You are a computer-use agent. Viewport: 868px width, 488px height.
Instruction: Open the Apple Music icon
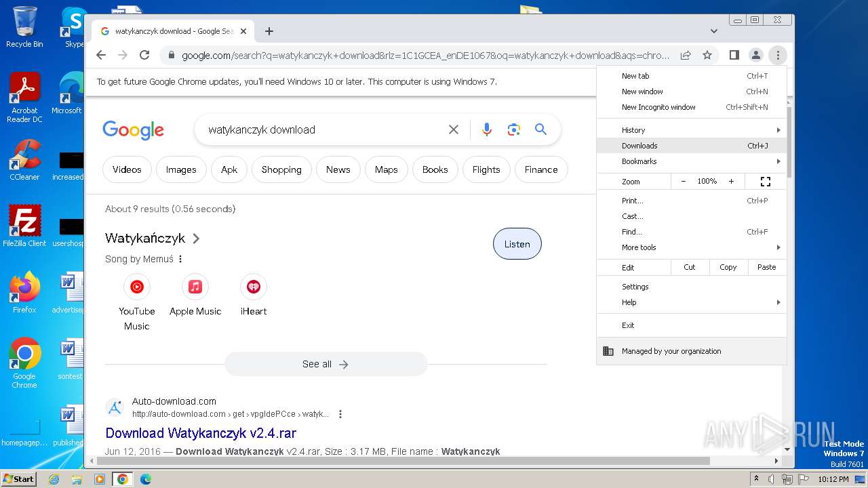(x=195, y=287)
